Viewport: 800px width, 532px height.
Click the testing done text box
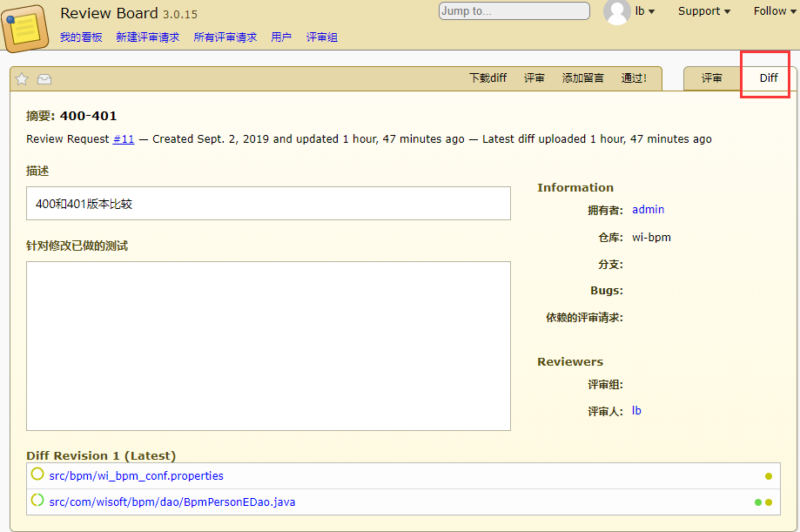tap(268, 347)
